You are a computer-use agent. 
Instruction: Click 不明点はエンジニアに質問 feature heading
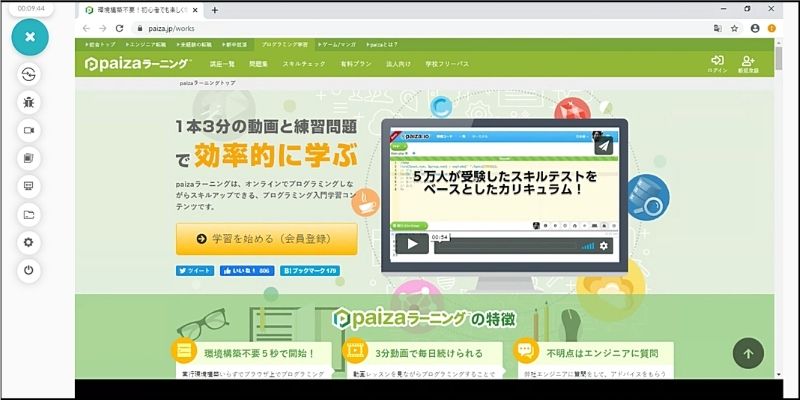(x=602, y=353)
